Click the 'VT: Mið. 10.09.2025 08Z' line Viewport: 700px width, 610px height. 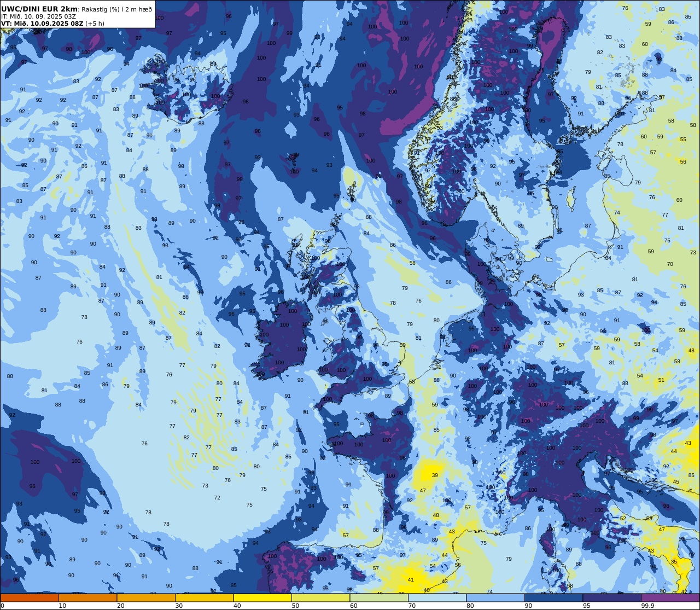tap(42, 24)
